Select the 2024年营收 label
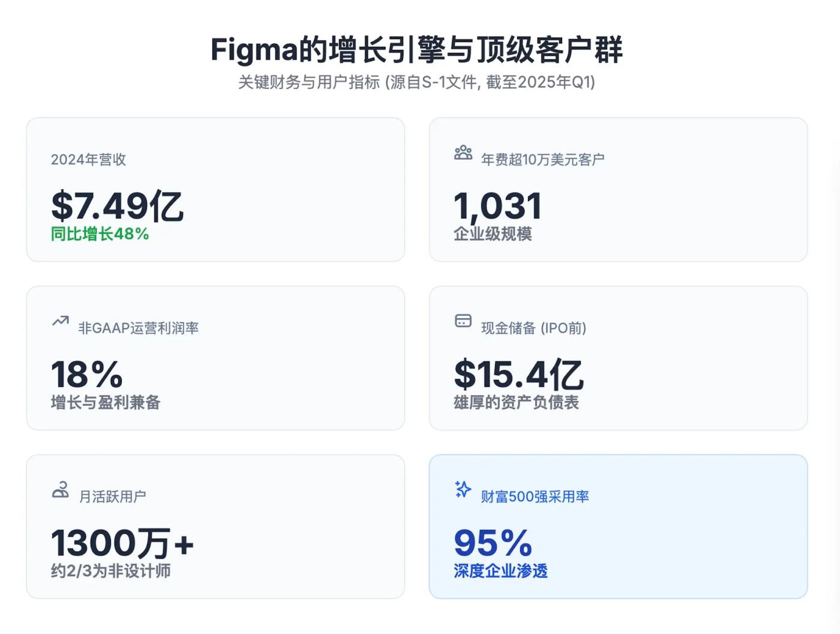Viewport: 840px width, 634px height. 88,160
